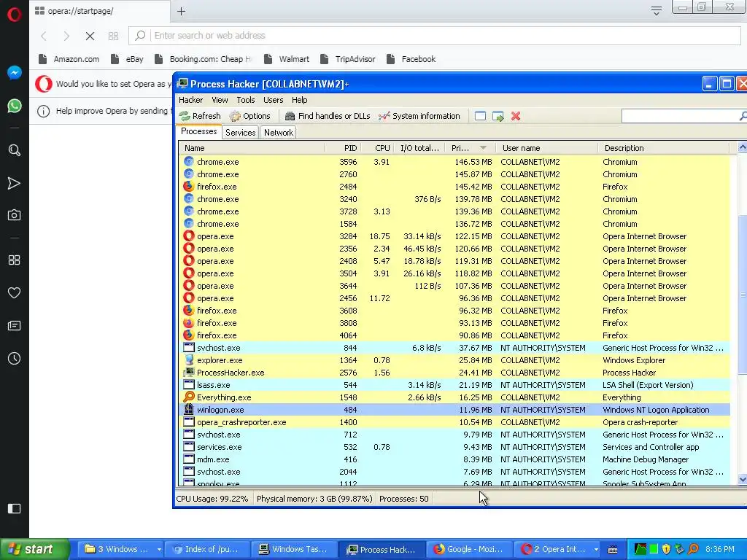Click Opera stop loading X button
The width and height of the screenshot is (747, 560).
point(90,36)
